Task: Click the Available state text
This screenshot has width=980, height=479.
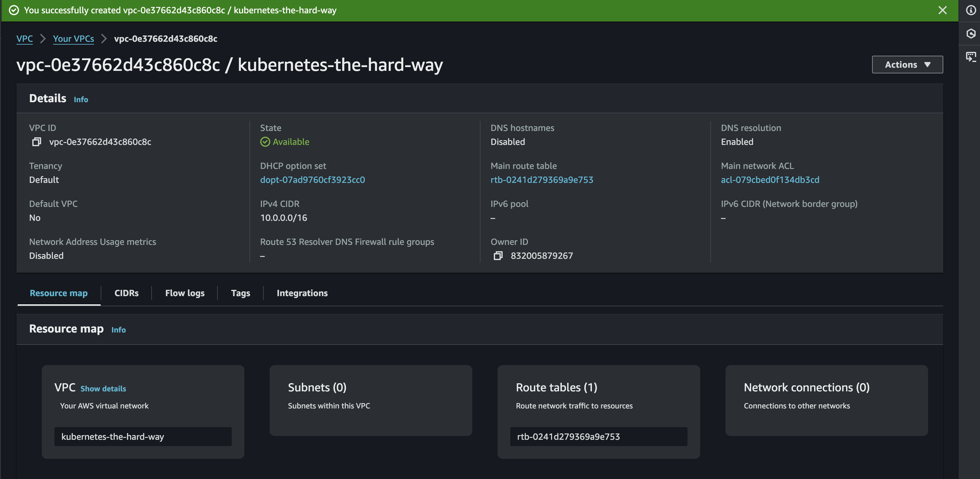Action: click(291, 142)
